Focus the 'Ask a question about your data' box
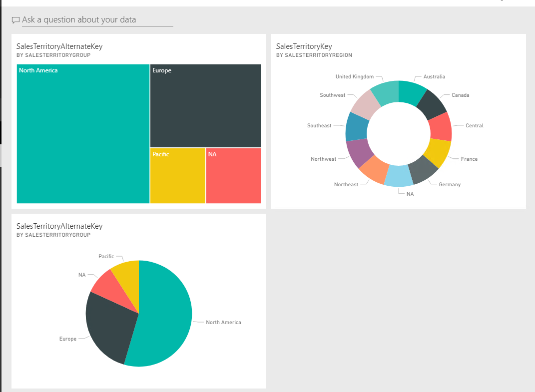535x392 pixels. [97, 20]
